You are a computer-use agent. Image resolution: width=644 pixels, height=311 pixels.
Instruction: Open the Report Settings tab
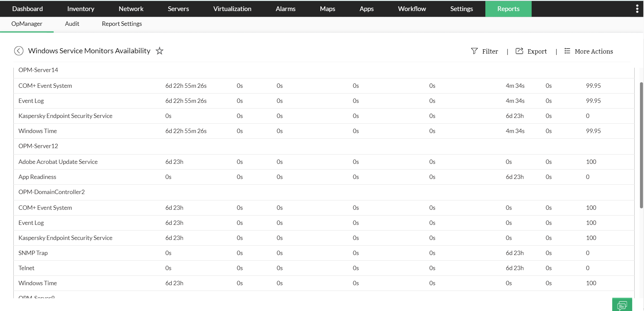coord(122,24)
